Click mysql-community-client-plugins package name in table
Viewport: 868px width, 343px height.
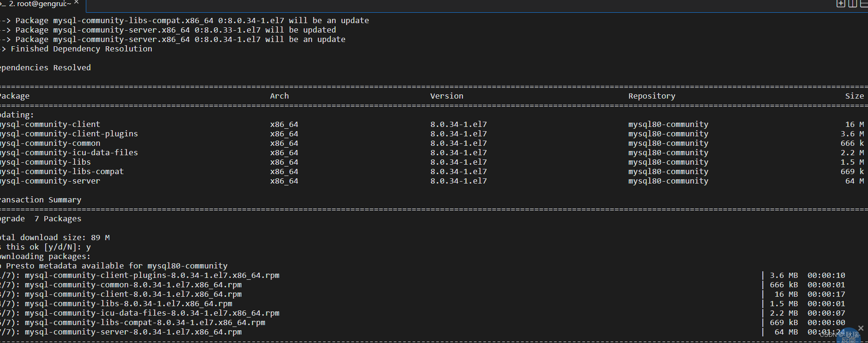(x=69, y=134)
